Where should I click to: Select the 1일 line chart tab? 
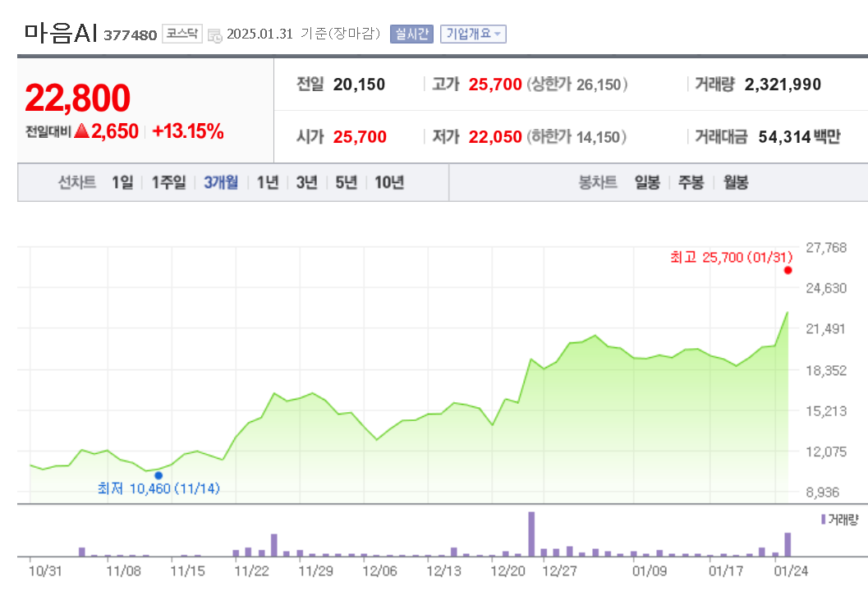coord(122,182)
